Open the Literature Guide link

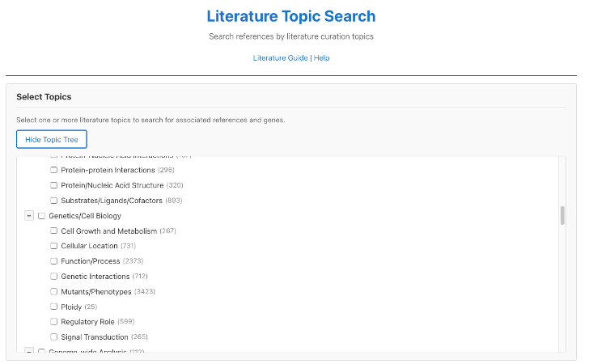(x=280, y=58)
